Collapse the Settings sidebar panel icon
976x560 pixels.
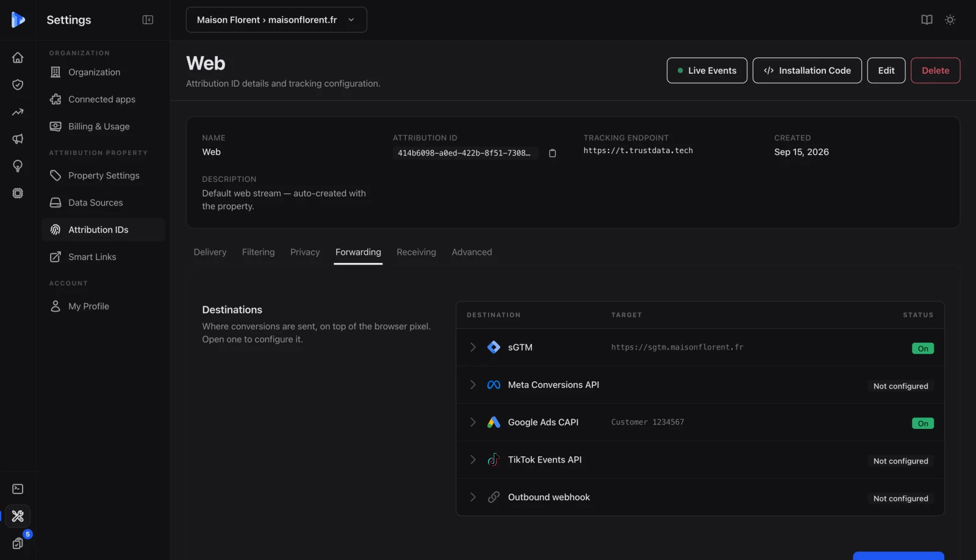tap(148, 20)
